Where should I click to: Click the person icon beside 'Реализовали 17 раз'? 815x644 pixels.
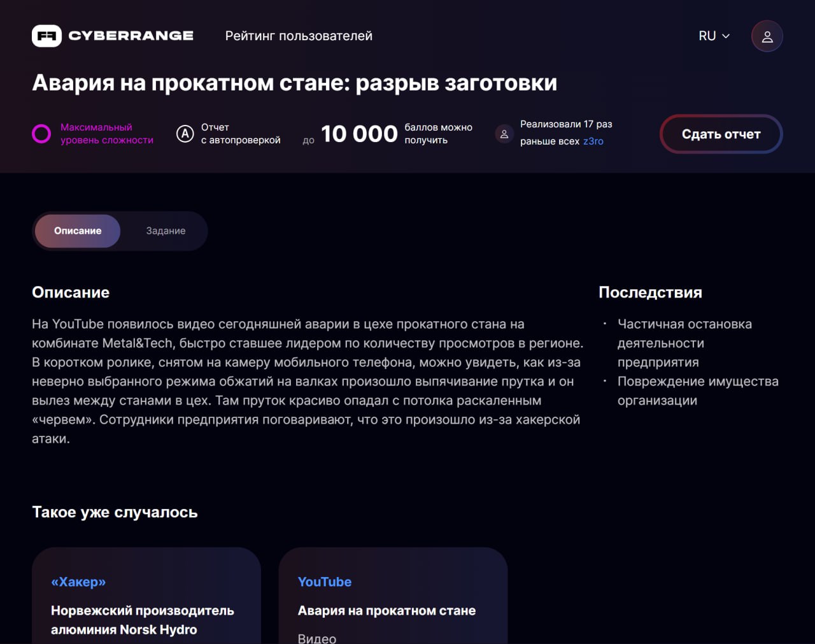pos(504,134)
